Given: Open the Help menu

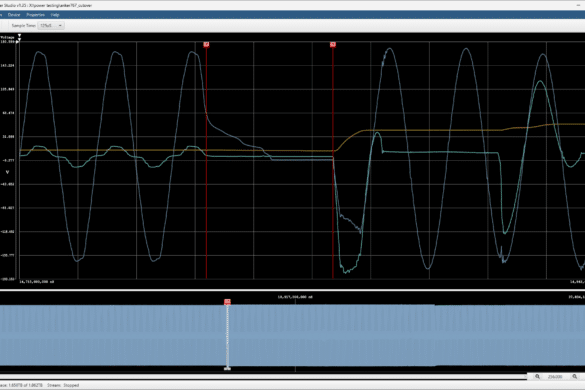Looking at the screenshot, I should point(55,15).
